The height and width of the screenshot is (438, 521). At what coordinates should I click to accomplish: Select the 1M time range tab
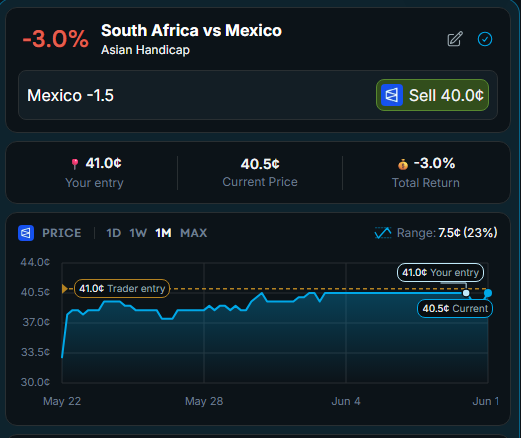coord(163,233)
